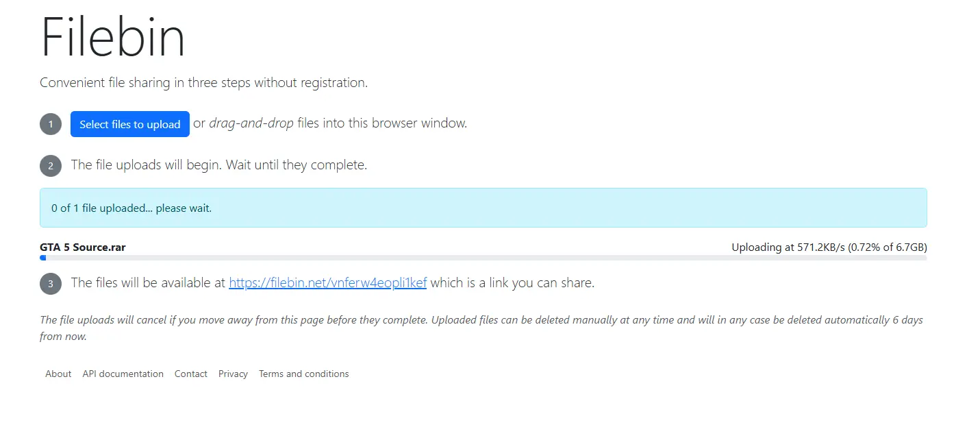Click the drag-and-drop italic text
The image size is (980, 425).
pos(251,123)
